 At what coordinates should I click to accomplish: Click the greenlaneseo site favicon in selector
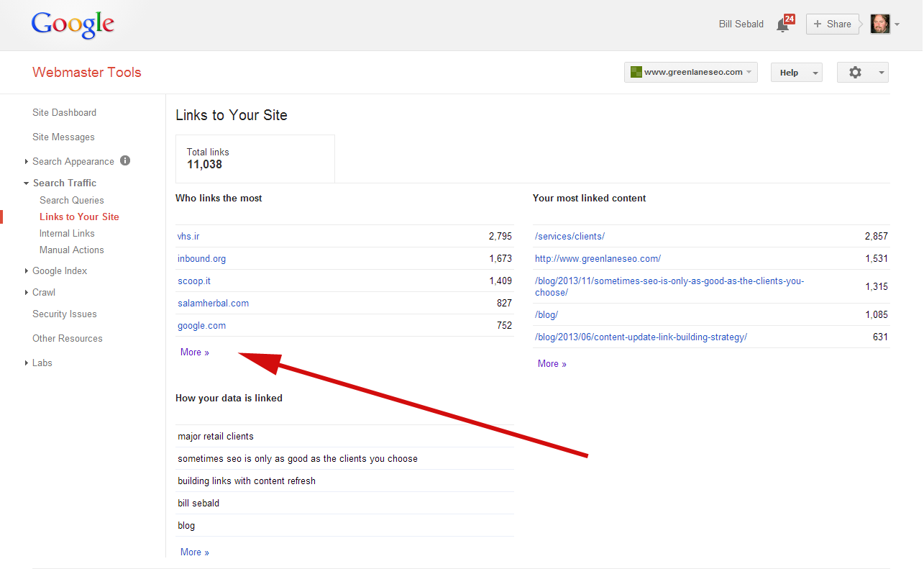click(636, 72)
